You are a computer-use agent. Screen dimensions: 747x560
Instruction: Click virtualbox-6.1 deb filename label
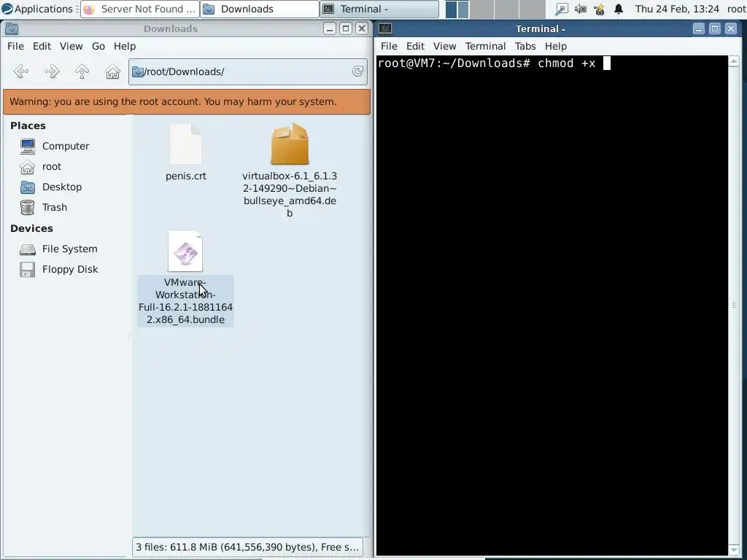click(290, 194)
